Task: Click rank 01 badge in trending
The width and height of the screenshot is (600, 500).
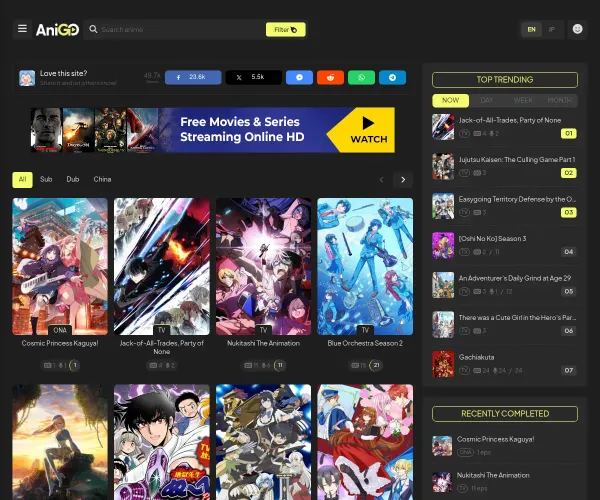Action: coord(569,134)
